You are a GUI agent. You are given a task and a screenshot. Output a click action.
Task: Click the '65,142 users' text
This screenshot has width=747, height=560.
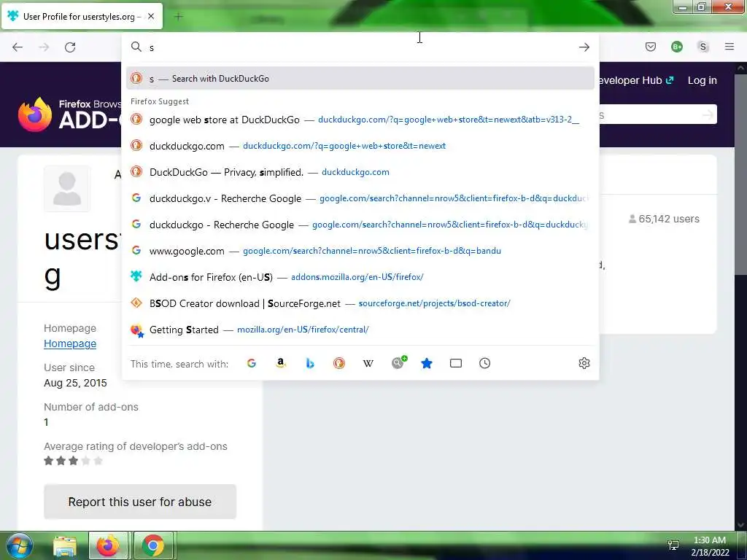(664, 219)
